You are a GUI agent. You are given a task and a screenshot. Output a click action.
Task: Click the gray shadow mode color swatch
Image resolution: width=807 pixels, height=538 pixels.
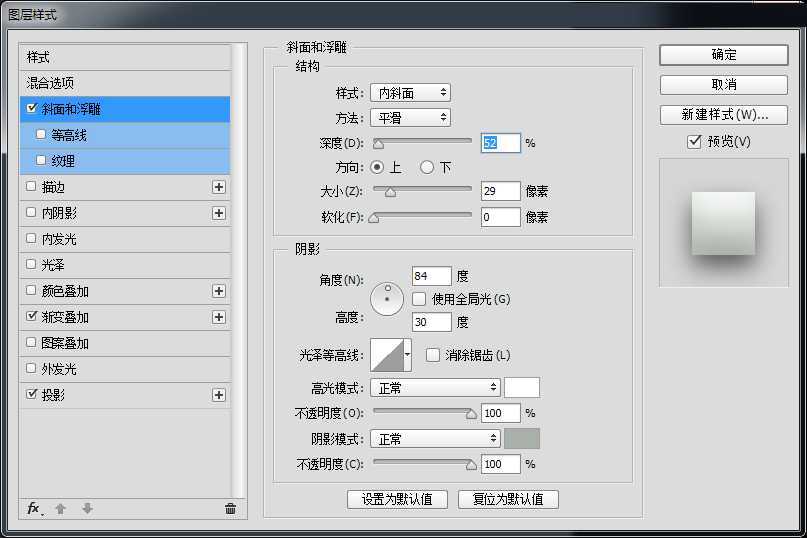pyautogui.click(x=522, y=439)
